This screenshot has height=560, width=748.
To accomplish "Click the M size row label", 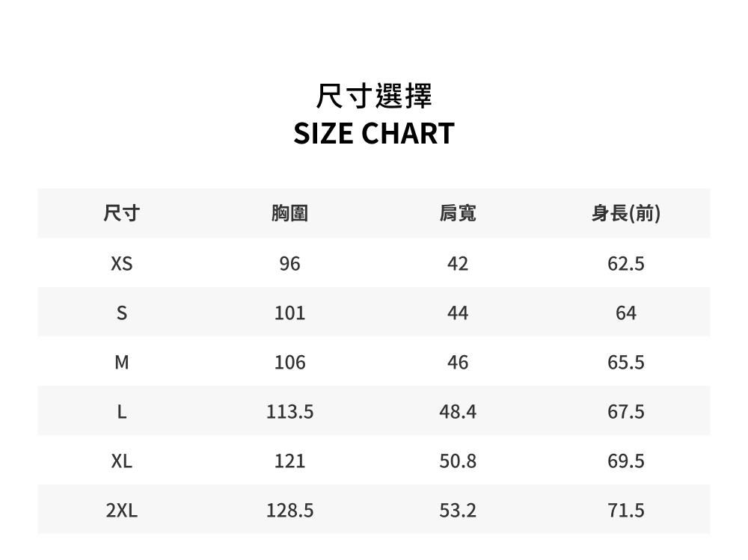I will click(x=121, y=363).
